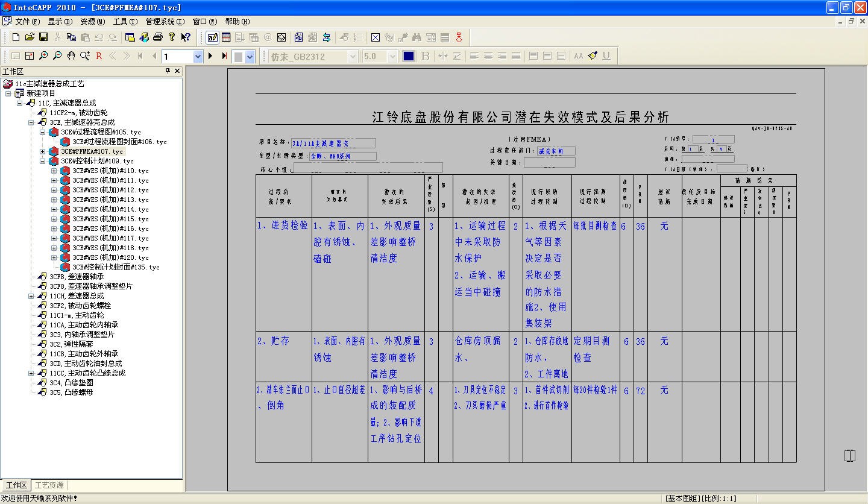Open the 管理系统(I) menu
Screen dimensions: 868x504
tap(165, 22)
